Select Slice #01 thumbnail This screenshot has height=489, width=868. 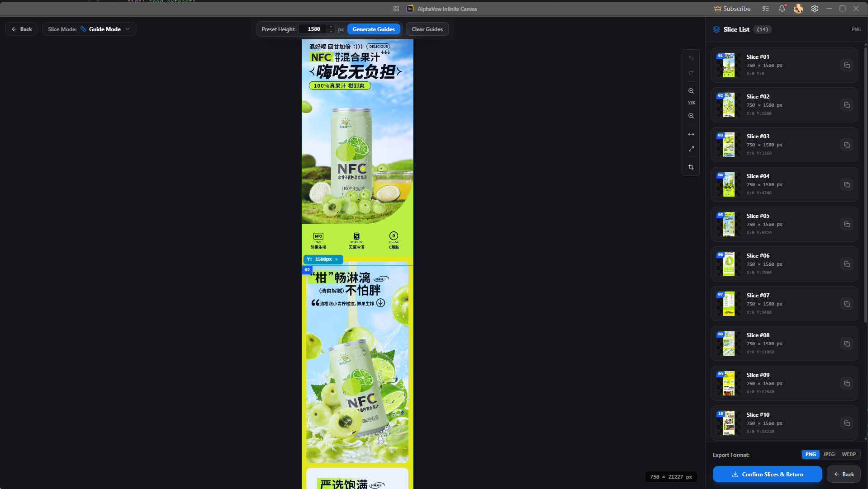[728, 65]
